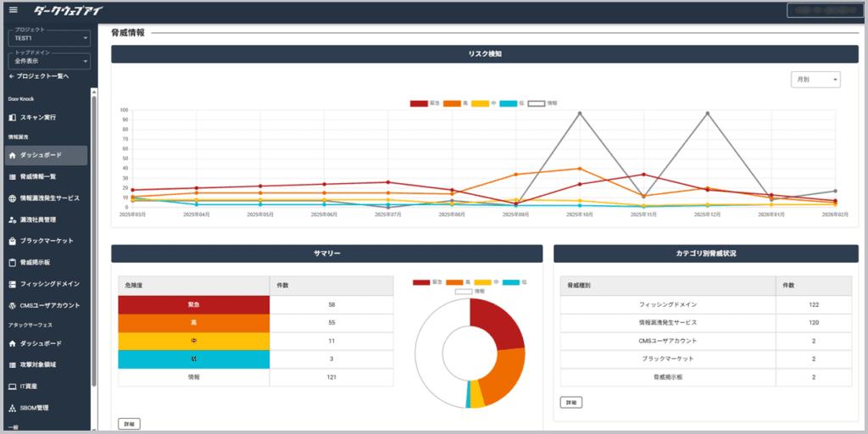Click the ブラックマーケット bag icon

12,242
